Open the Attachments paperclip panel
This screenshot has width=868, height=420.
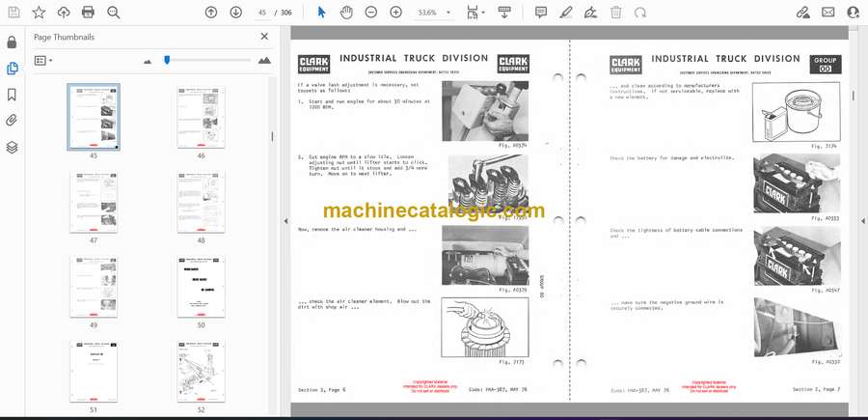pyautogui.click(x=12, y=121)
